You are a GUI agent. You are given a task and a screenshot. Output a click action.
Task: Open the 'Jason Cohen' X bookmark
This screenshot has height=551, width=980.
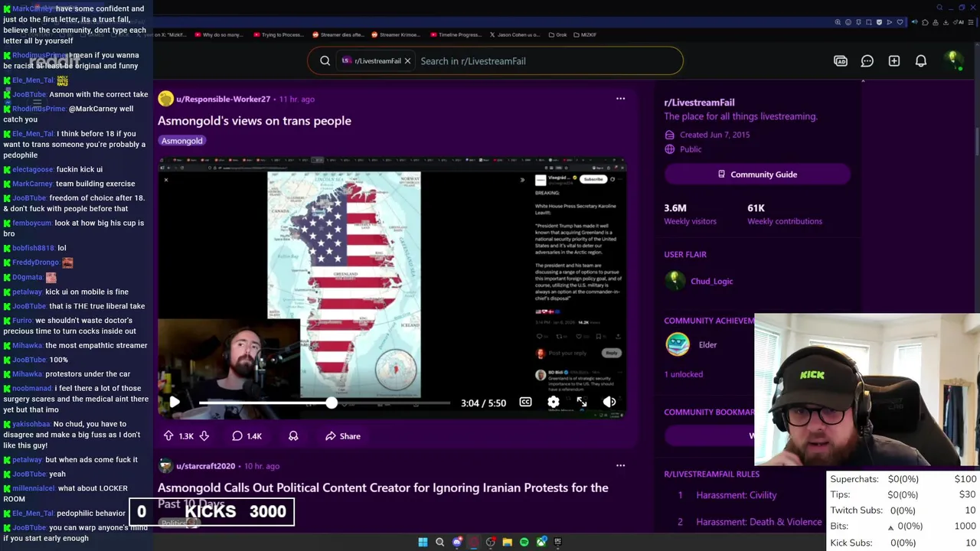tap(517, 34)
